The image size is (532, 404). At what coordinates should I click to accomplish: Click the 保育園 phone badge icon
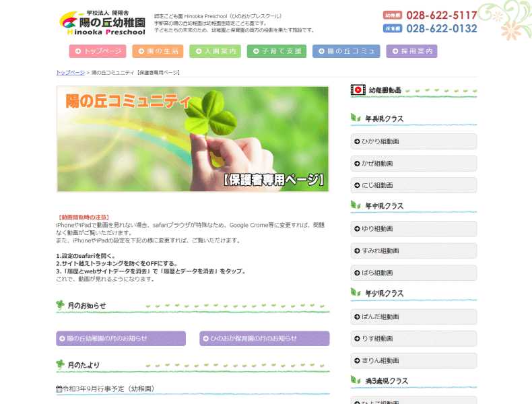(x=393, y=28)
